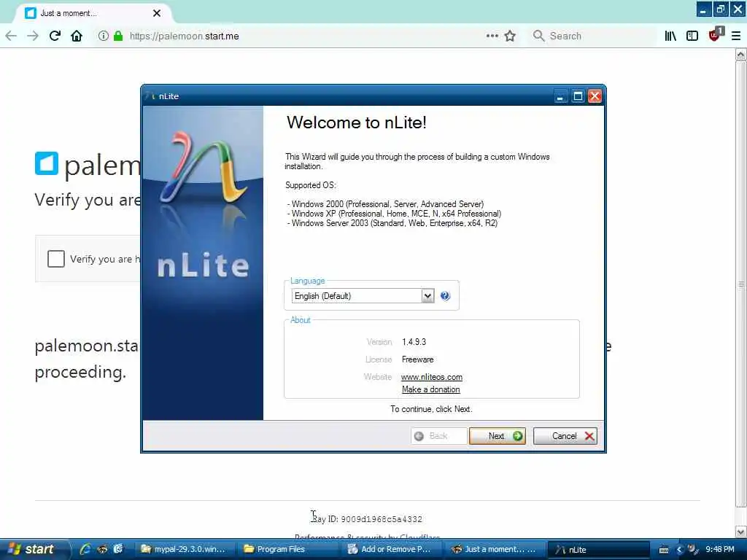Click the Ray ID text on page
Viewport: 747px width, 560px height.
coord(367,518)
